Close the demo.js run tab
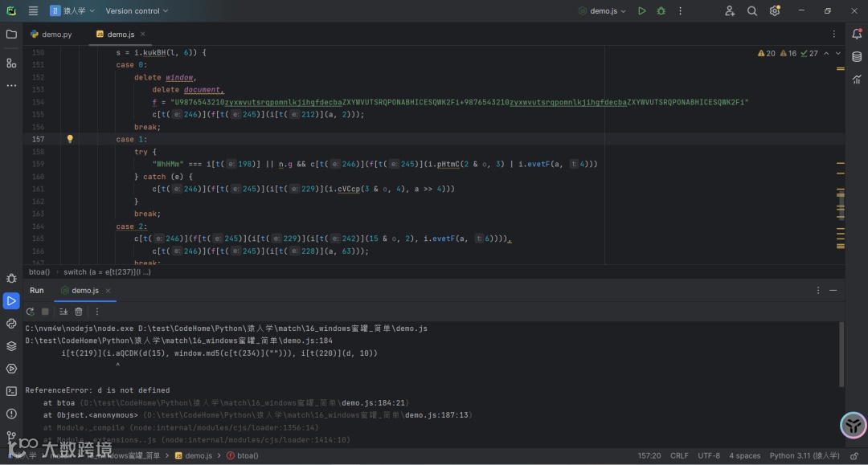The width and height of the screenshot is (868, 465). coord(108,290)
